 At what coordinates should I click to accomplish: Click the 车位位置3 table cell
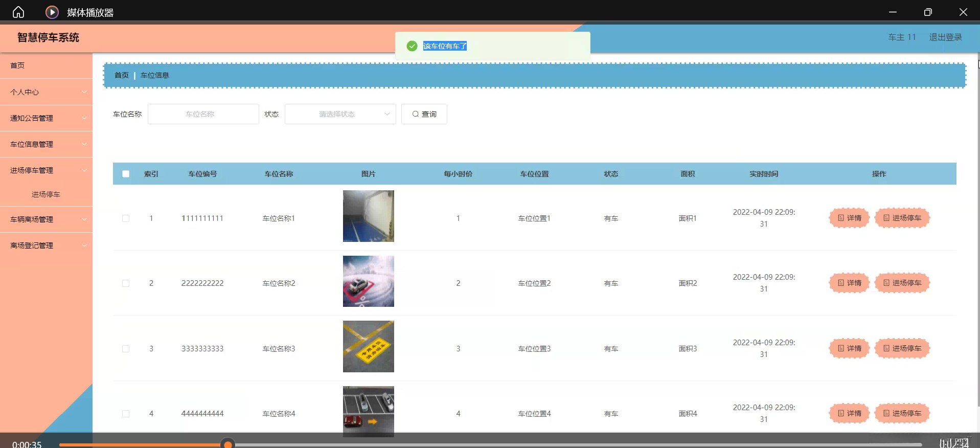[534, 349]
